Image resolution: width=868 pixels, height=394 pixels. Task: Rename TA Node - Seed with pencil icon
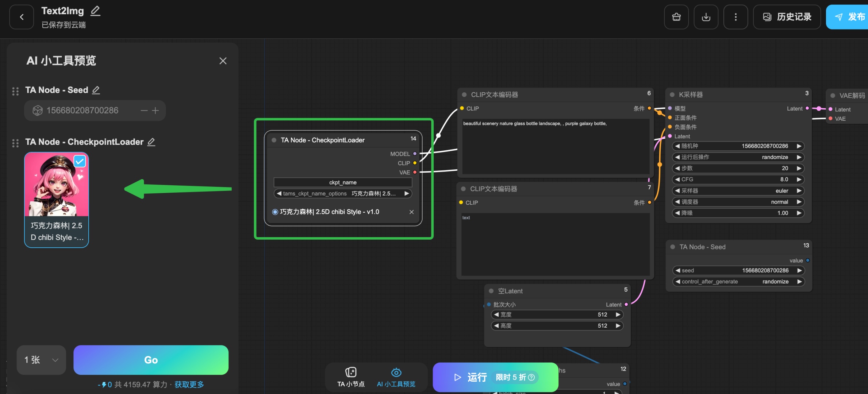click(x=96, y=90)
